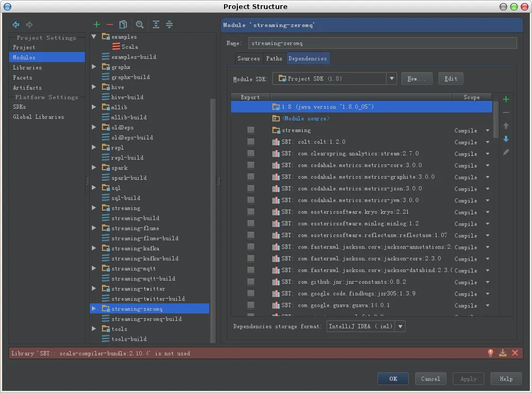Screen dimensions: 532x393
Task: Move dependency up with the arrow
Action: pos(506,126)
